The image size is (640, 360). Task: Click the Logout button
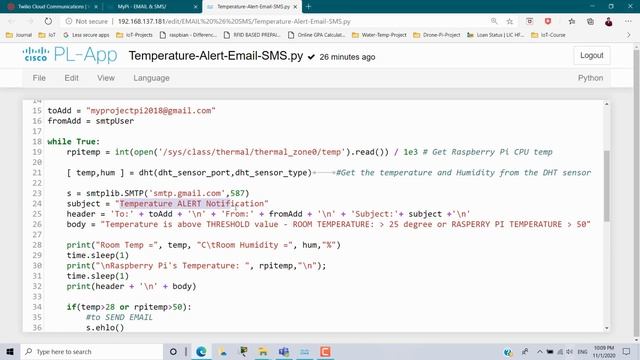point(591,56)
